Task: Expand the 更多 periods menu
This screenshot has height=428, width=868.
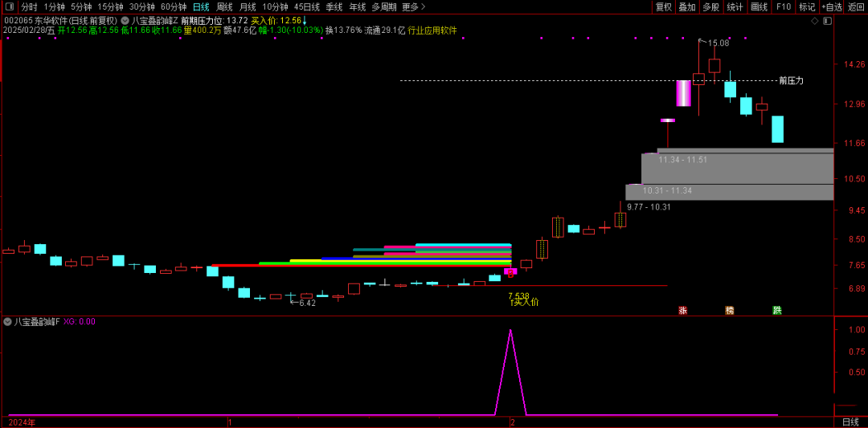Action: 413,7
